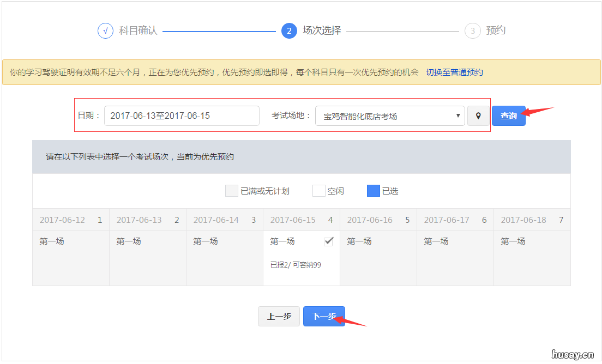Click the 下一步 button to proceed

coord(324,316)
